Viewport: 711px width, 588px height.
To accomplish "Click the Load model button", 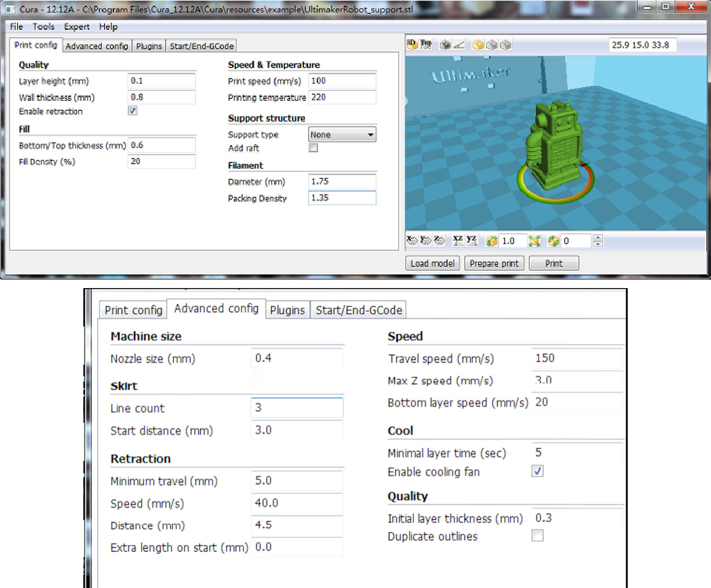I will 432,263.
